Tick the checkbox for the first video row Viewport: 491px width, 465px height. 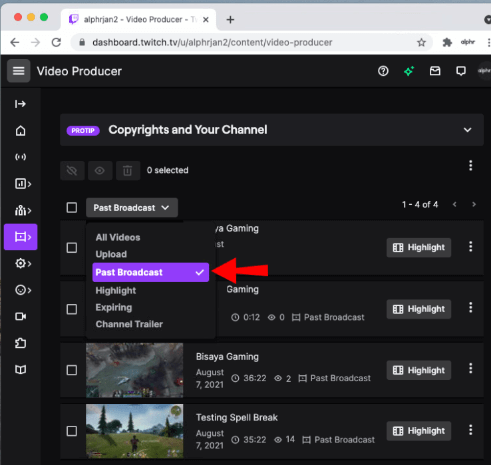pos(72,248)
